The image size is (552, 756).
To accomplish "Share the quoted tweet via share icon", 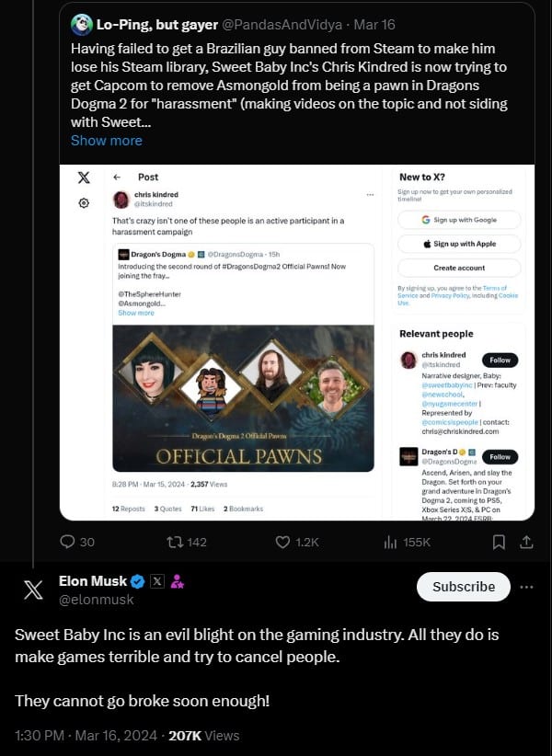I will point(526,542).
